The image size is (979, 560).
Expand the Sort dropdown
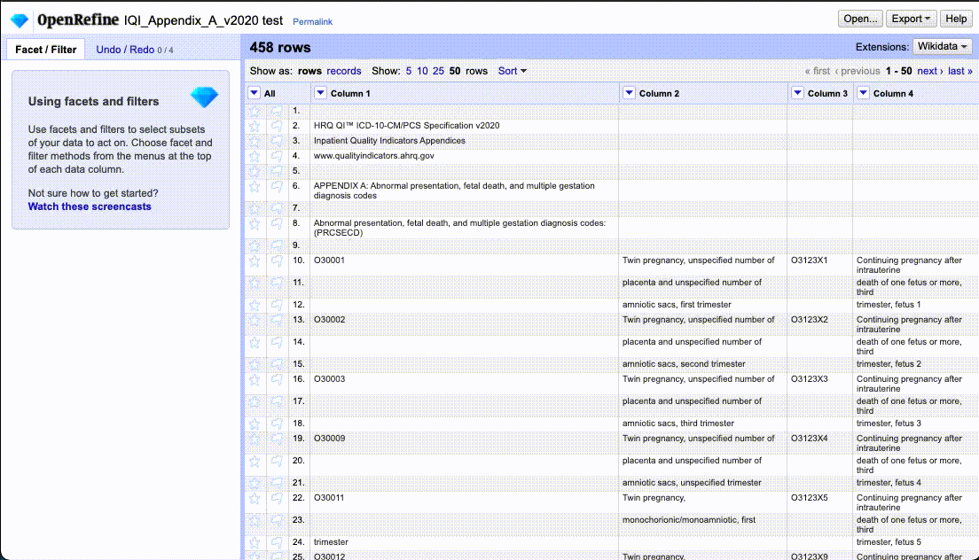(x=512, y=71)
